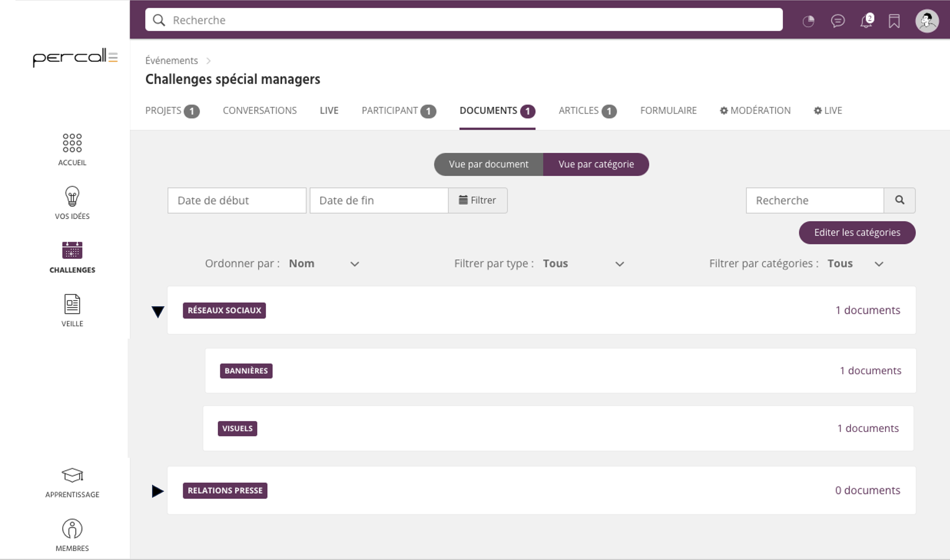Open the Membres person icon
Image resolution: width=950 pixels, height=560 pixels.
point(72,529)
